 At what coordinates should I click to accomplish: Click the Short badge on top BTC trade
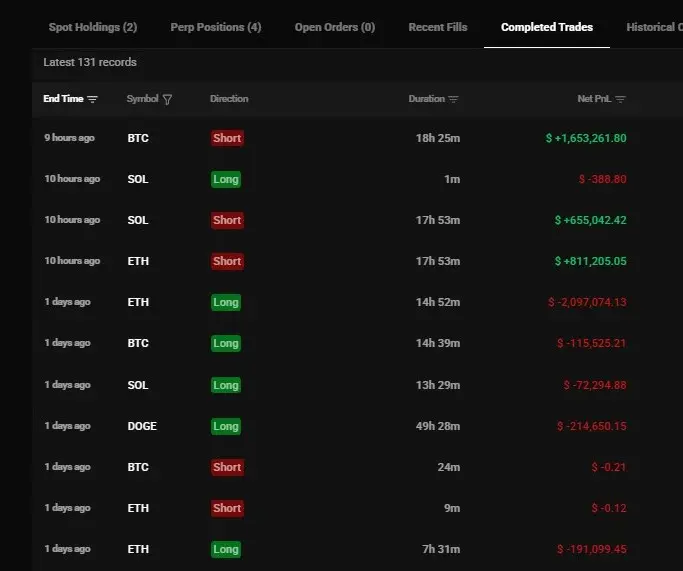point(227,138)
